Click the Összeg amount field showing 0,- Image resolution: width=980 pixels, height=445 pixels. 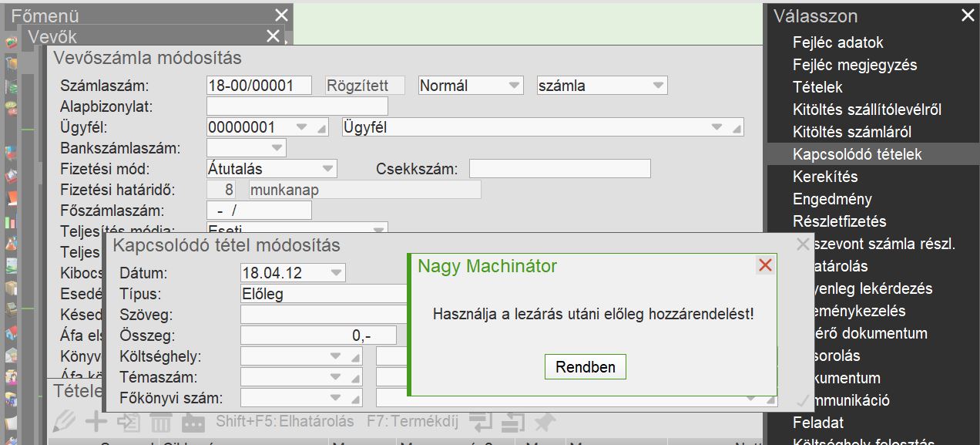pos(318,335)
